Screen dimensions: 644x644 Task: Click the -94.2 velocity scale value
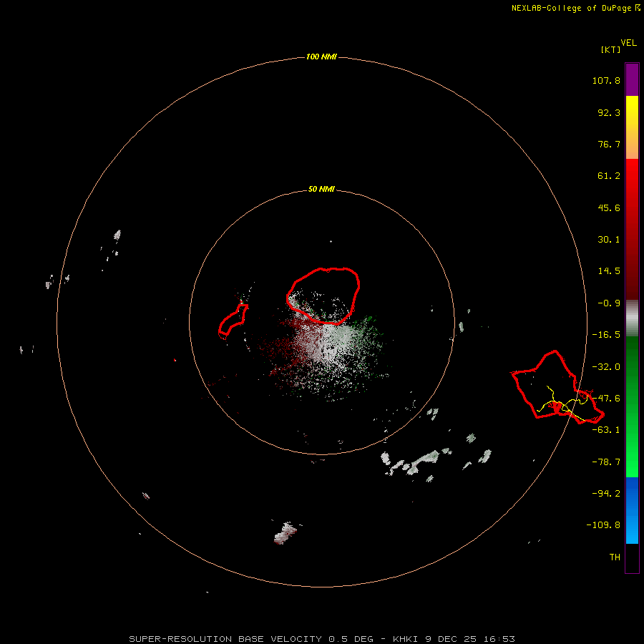click(606, 493)
